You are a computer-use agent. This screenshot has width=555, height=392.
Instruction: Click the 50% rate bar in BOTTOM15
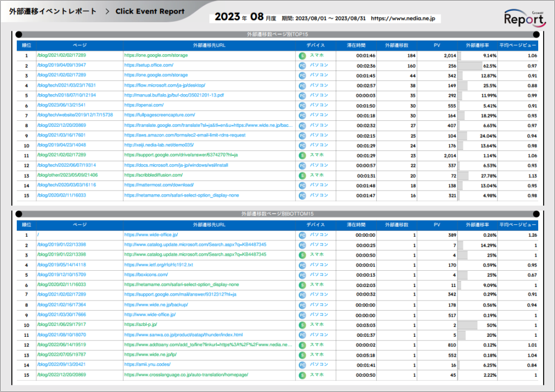pos(468,324)
